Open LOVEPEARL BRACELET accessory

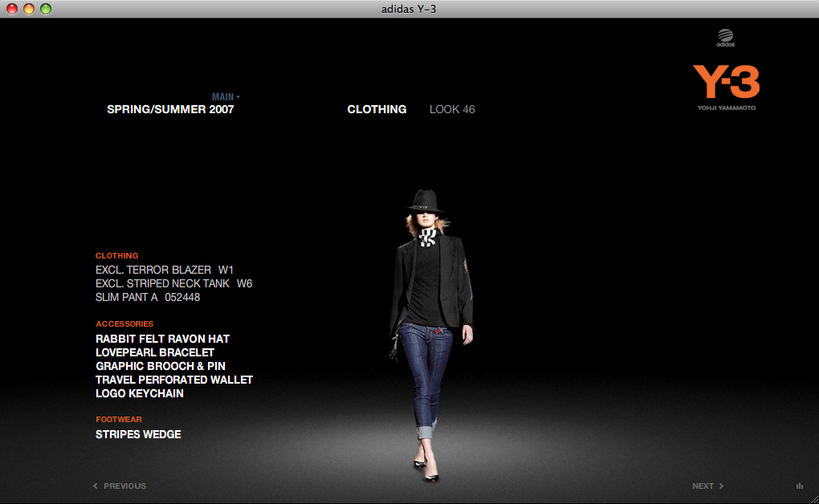155,352
